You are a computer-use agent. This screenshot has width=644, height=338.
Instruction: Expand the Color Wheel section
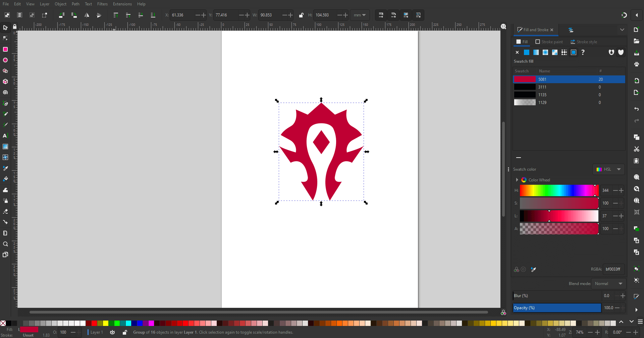click(x=517, y=180)
